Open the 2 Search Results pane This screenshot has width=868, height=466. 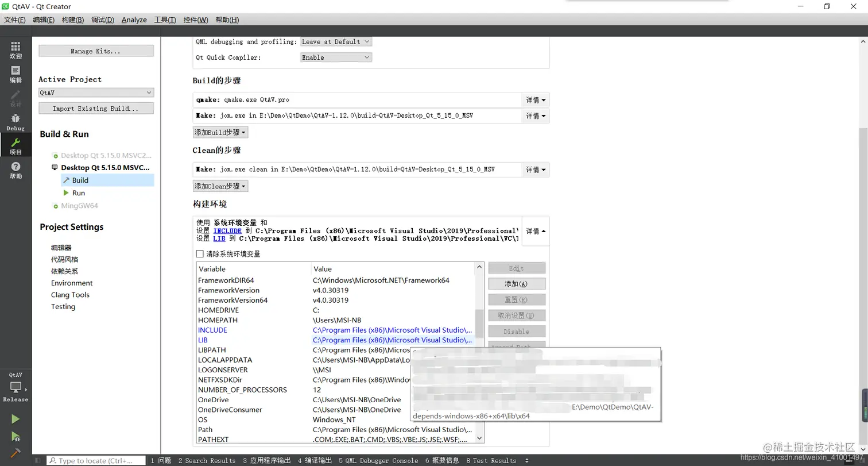207,460
